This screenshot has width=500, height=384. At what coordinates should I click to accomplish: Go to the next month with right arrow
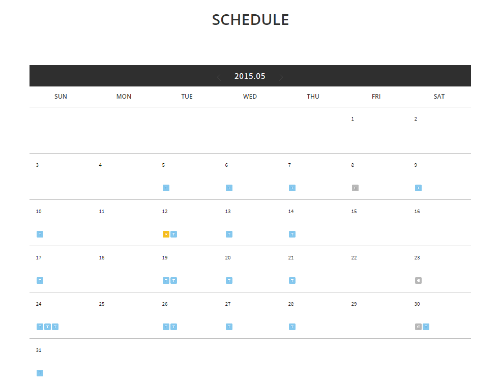(281, 78)
